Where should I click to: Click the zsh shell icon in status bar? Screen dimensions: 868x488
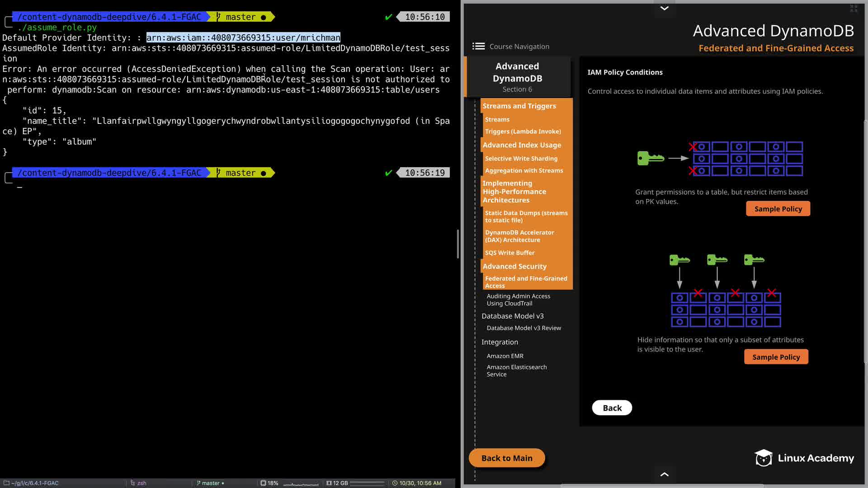pyautogui.click(x=133, y=483)
